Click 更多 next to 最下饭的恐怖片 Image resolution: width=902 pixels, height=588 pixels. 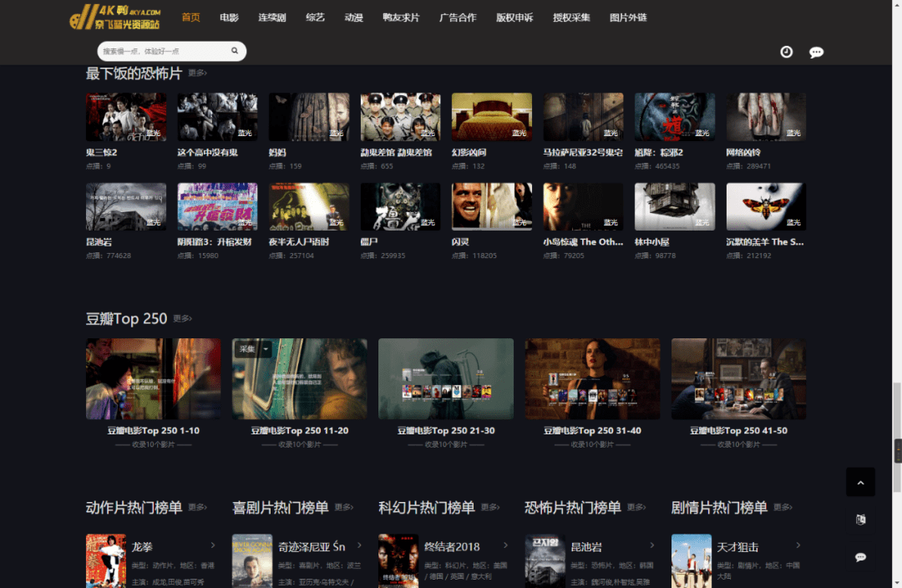197,73
